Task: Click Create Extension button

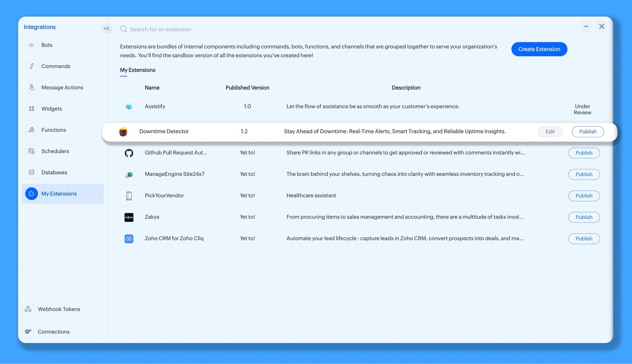Action: pos(539,49)
